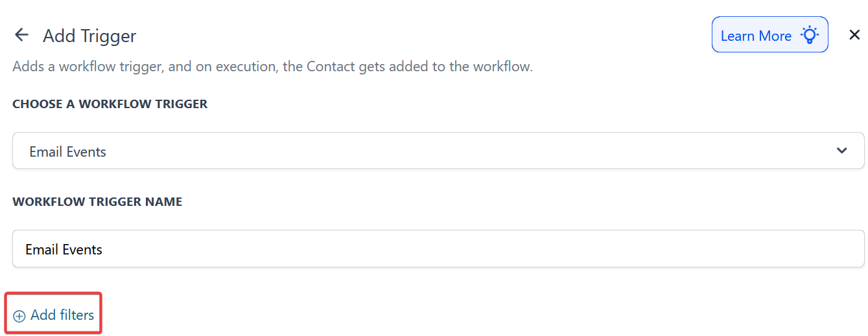Click the circled plus icon beside Add filters

[x=19, y=316]
